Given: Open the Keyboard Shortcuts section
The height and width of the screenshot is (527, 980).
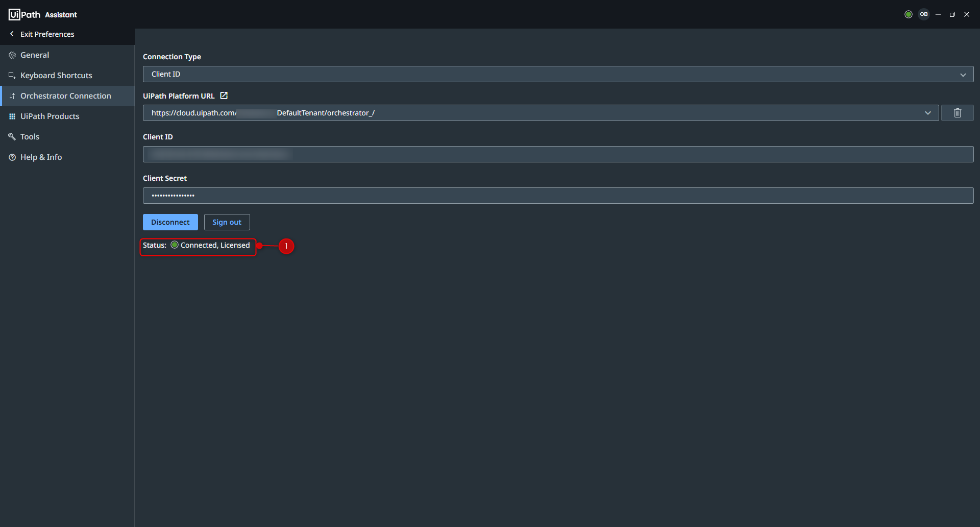Looking at the screenshot, I should 67,76.
